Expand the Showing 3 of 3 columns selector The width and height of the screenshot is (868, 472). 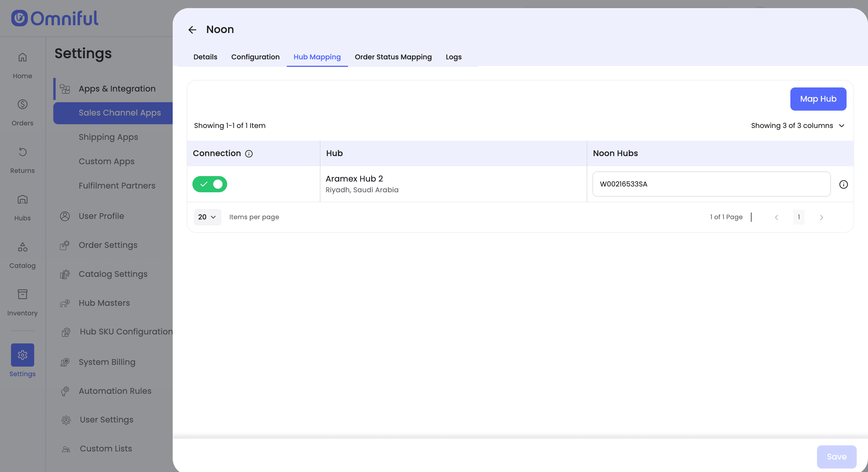point(798,126)
